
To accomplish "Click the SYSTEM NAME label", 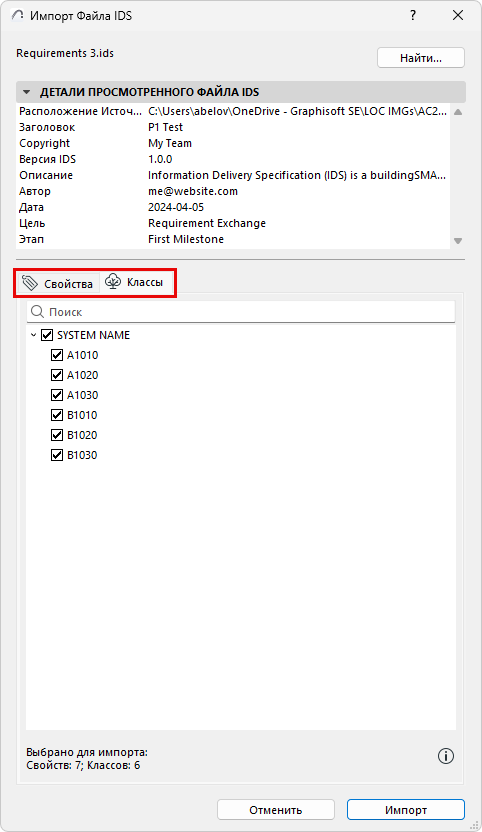I will [x=93, y=335].
